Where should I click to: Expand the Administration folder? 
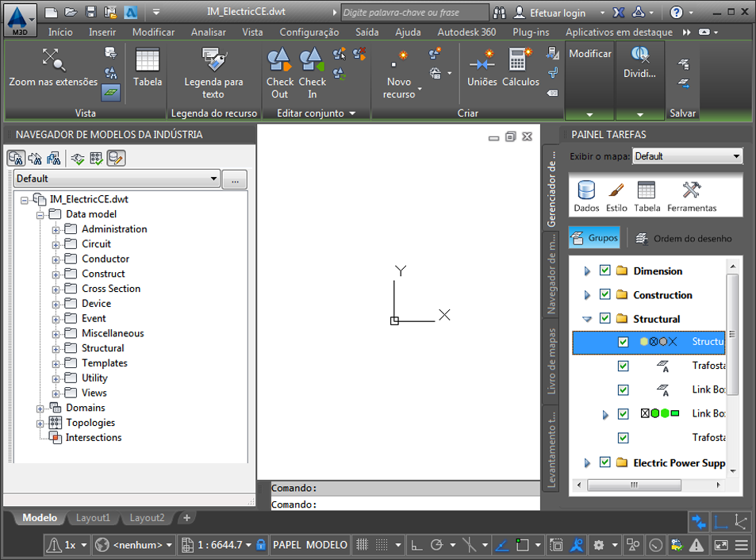click(x=56, y=230)
